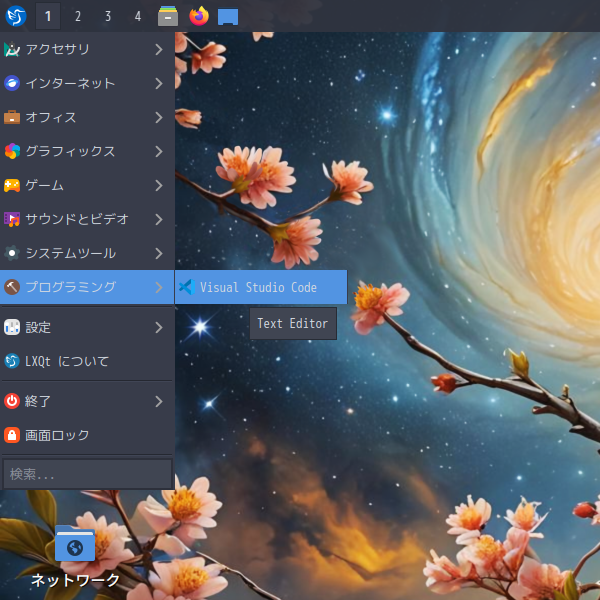Open the ゲーム menu category
This screenshot has height=600, width=600.
click(87, 185)
